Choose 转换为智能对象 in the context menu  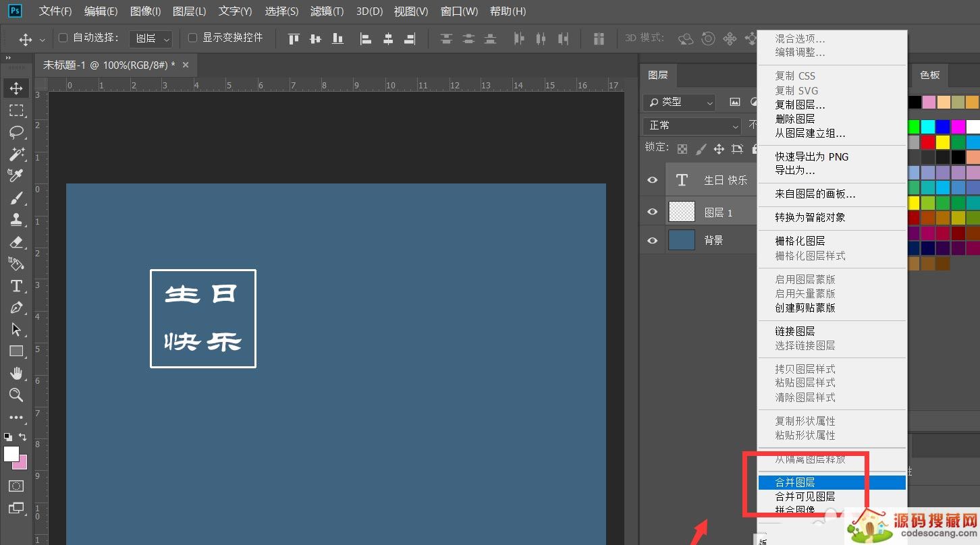click(832, 217)
